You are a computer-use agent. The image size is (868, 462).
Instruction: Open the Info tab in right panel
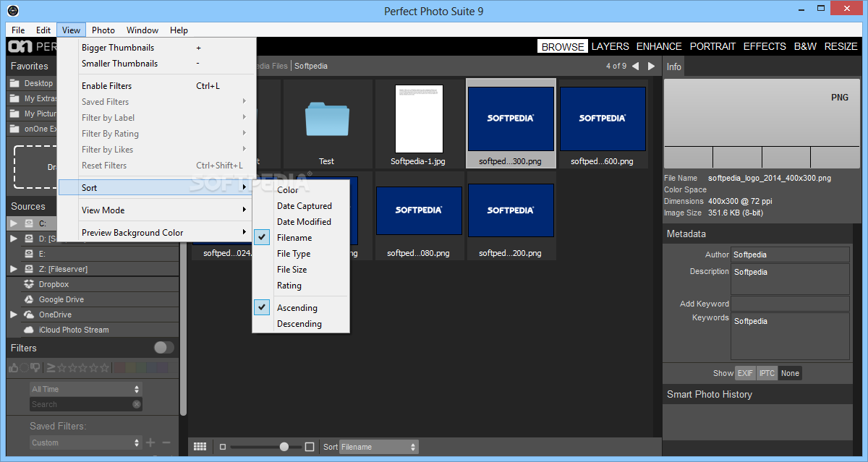(673, 67)
